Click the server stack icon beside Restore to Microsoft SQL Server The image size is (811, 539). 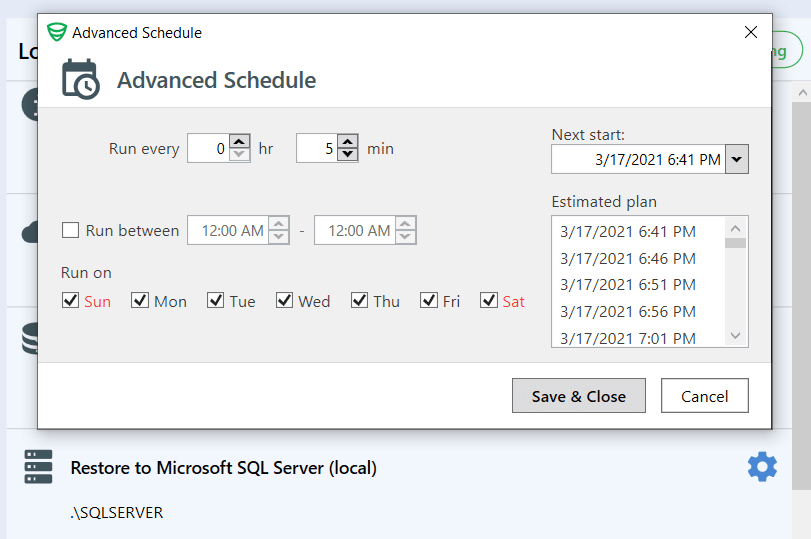coord(38,467)
